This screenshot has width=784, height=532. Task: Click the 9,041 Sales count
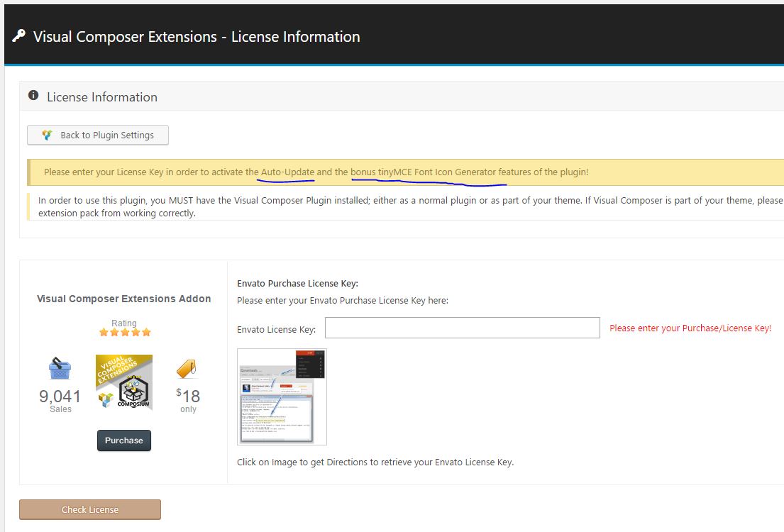point(60,399)
